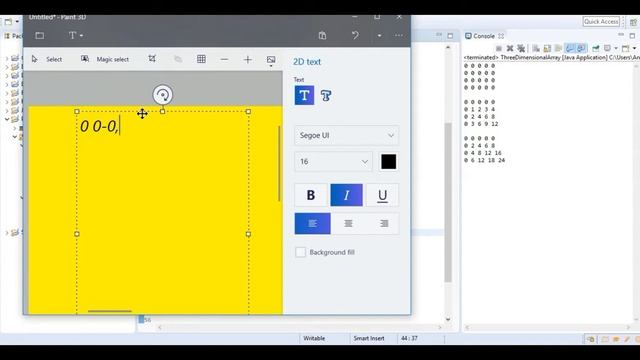The image size is (640, 360).
Task: Open the Segoe UI font dropdown
Action: [x=347, y=135]
